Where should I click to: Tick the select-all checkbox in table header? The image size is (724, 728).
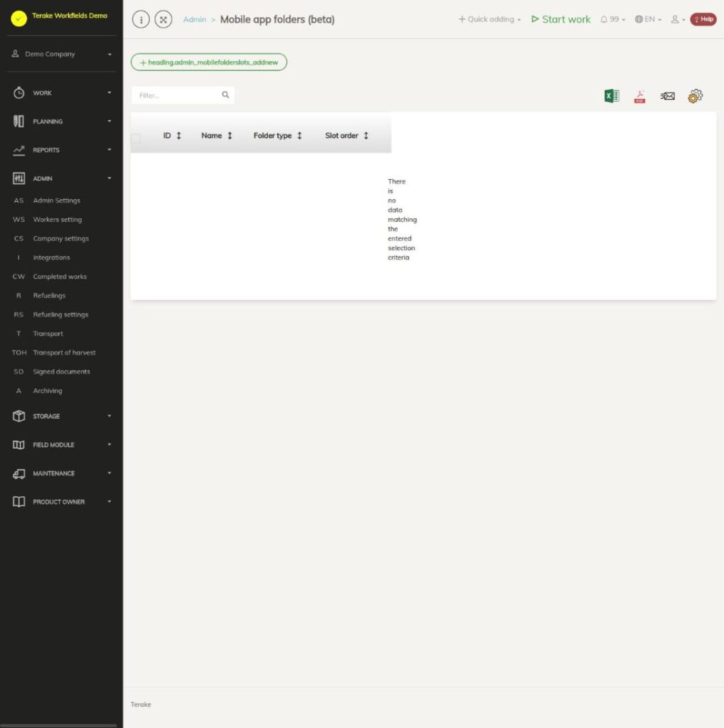136,139
